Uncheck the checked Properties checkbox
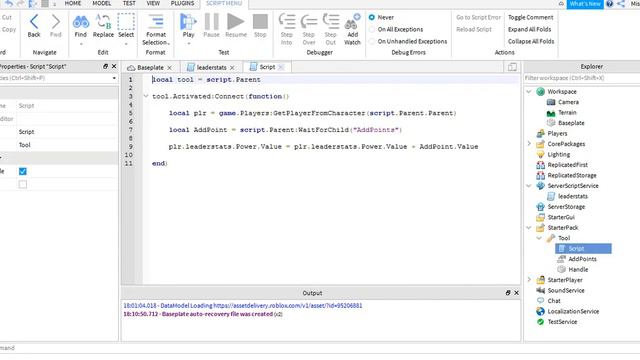Image resolution: width=640 pixels, height=360 pixels. click(x=23, y=171)
